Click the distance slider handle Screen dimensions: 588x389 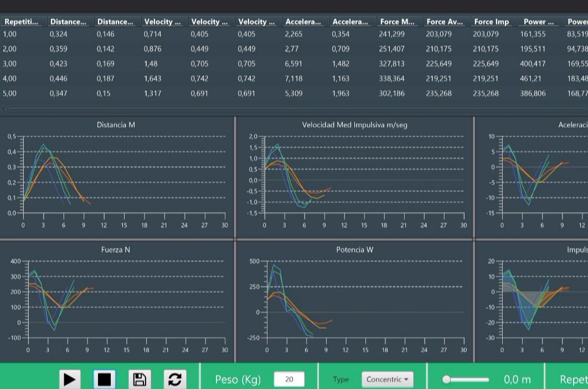click(x=447, y=380)
